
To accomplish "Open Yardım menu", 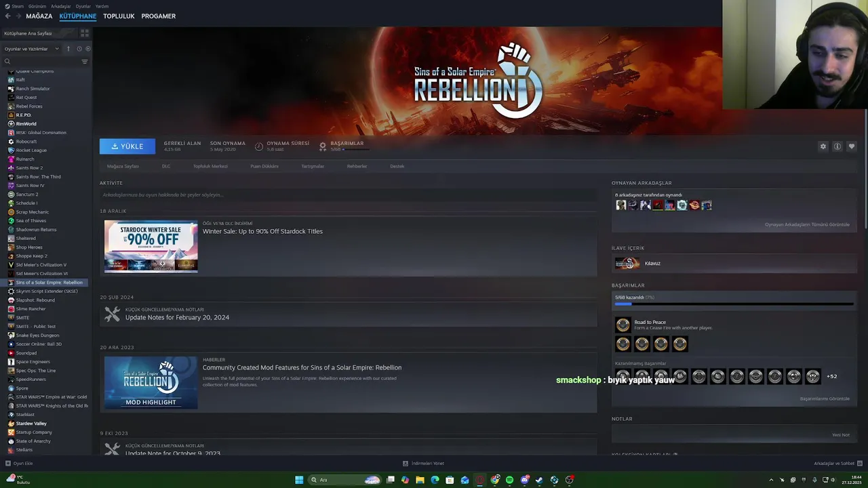I will tap(102, 6).
